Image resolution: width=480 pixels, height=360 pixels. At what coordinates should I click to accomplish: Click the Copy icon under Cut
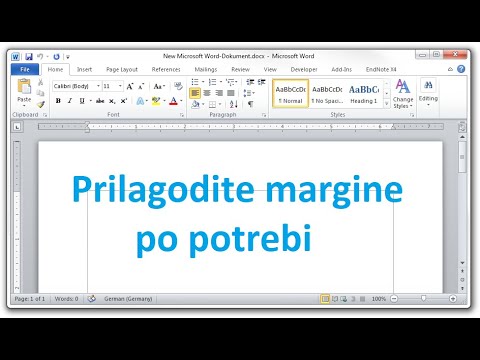coord(41,93)
